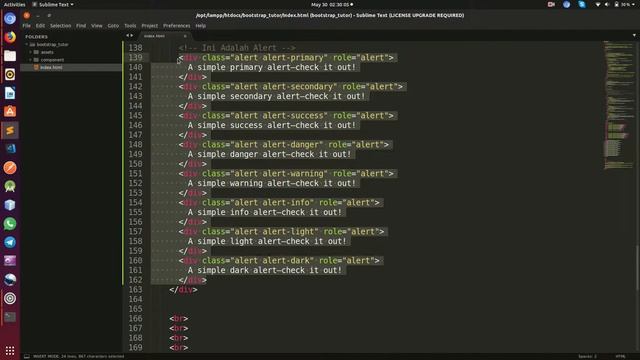Open the Files manager dock icon
This screenshot has width=640, height=360.
10,56
